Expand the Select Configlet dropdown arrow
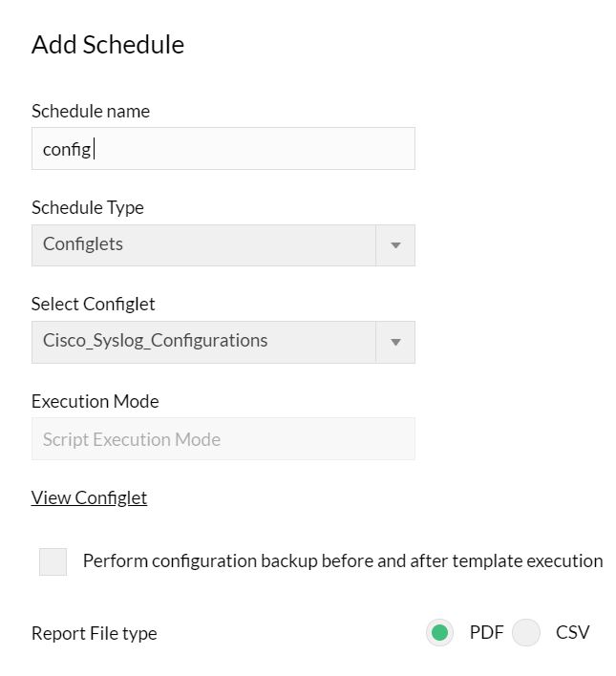This screenshot has width=616, height=676. (x=395, y=342)
